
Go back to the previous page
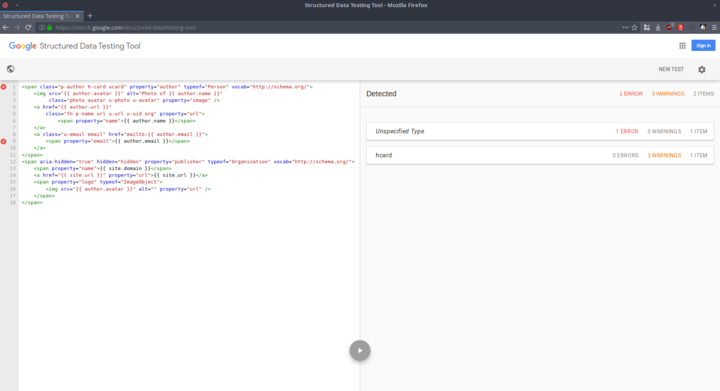pos(6,28)
